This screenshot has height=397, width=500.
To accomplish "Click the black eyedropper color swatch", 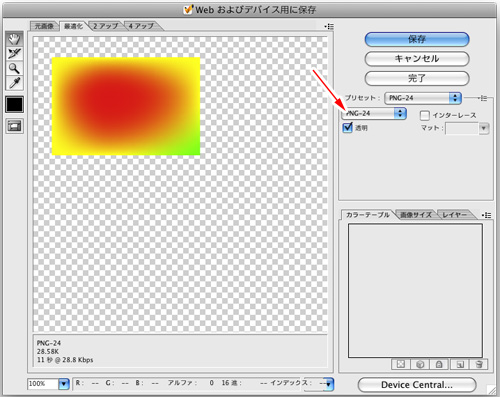I will [x=14, y=104].
